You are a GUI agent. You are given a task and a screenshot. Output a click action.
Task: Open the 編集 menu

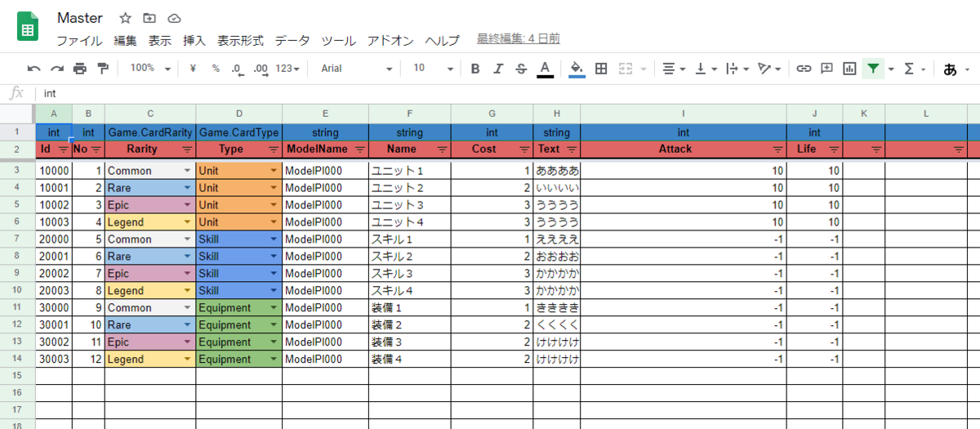(125, 40)
